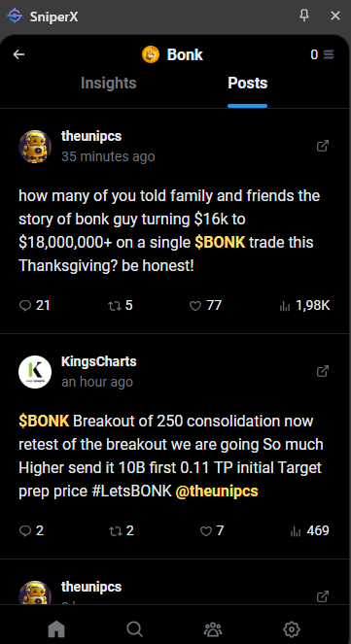Open KingsCharts post in external link

323,371
